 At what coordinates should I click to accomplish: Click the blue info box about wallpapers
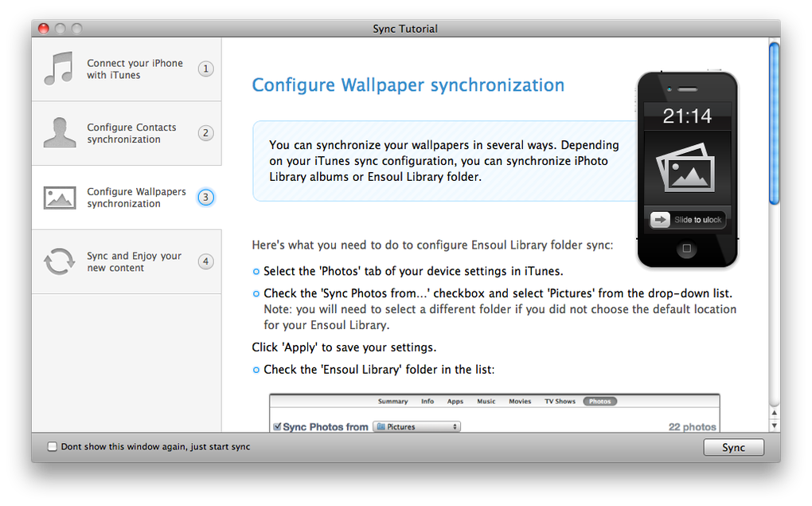click(445, 161)
